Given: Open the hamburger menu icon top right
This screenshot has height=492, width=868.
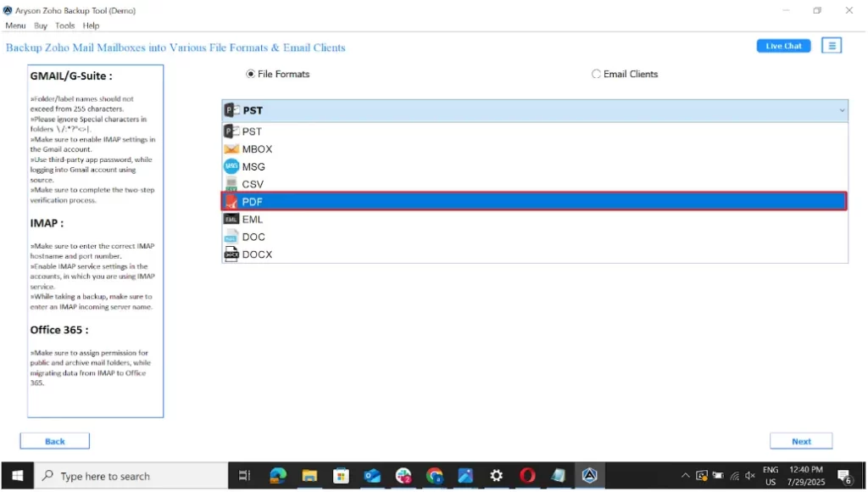Looking at the screenshot, I should [x=832, y=45].
